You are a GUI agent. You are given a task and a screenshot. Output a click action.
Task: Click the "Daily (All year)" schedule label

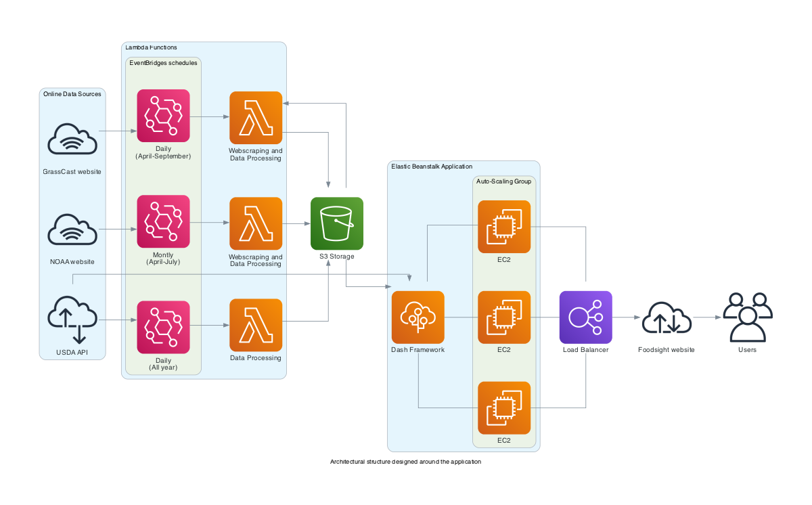point(163,364)
